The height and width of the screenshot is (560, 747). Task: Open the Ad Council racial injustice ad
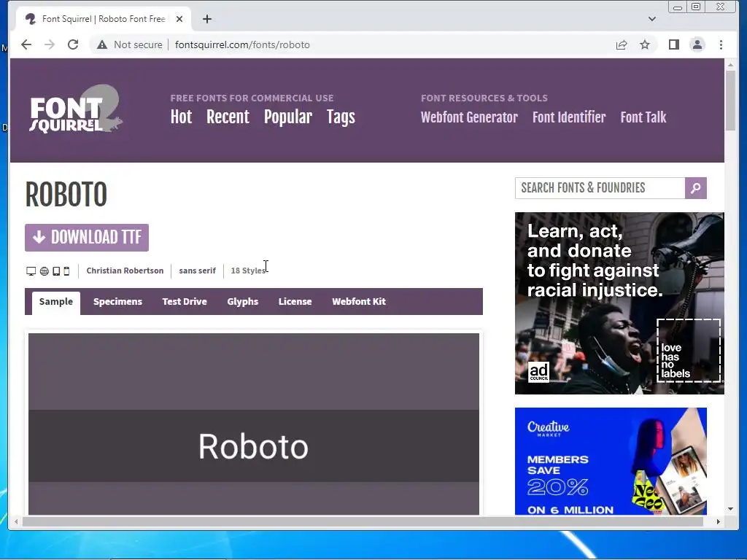point(619,303)
